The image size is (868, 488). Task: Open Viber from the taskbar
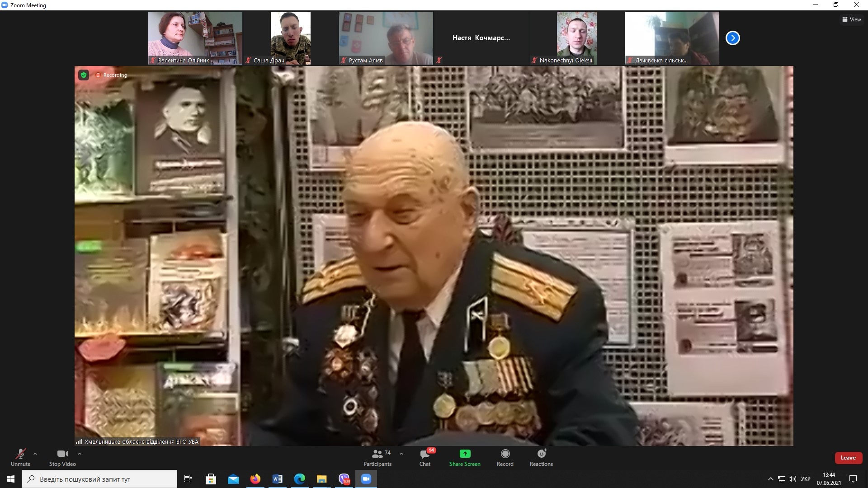344,479
